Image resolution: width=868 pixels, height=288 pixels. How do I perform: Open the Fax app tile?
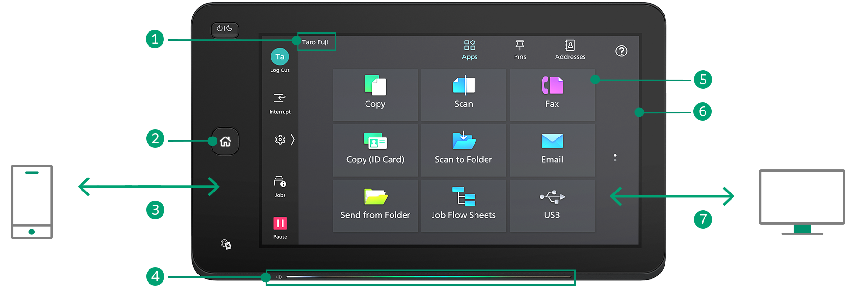(552, 95)
